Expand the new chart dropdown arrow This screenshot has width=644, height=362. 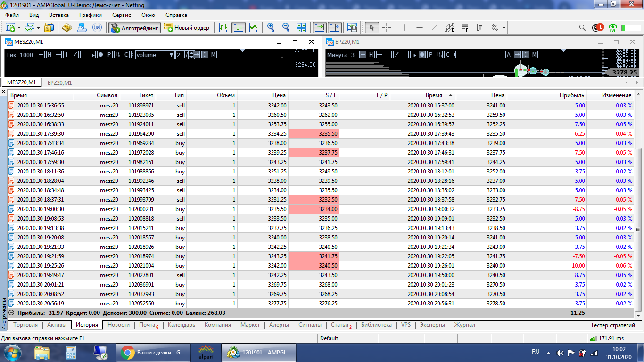[x=19, y=27]
